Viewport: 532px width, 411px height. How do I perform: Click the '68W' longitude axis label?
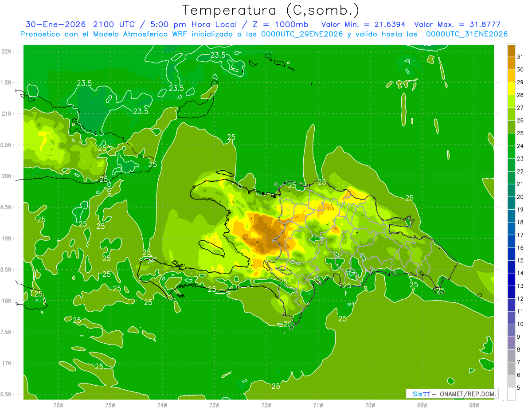pos(474,404)
